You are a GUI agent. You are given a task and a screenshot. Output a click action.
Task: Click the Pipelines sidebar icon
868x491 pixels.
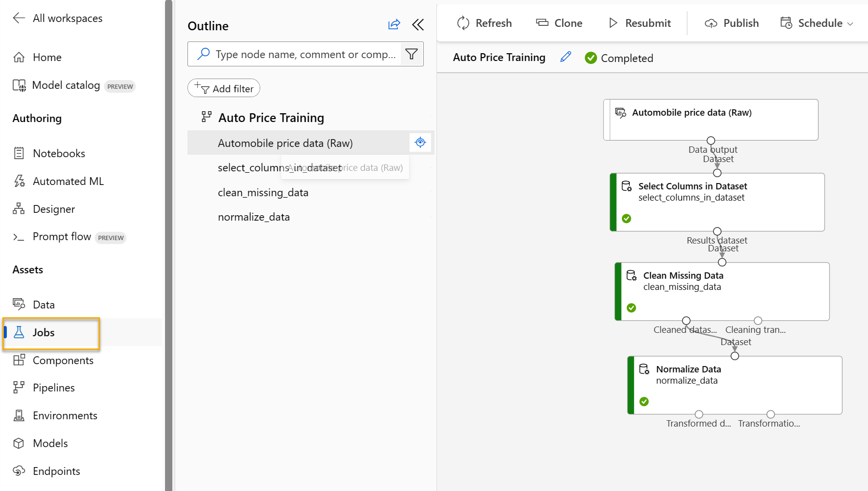(19, 387)
